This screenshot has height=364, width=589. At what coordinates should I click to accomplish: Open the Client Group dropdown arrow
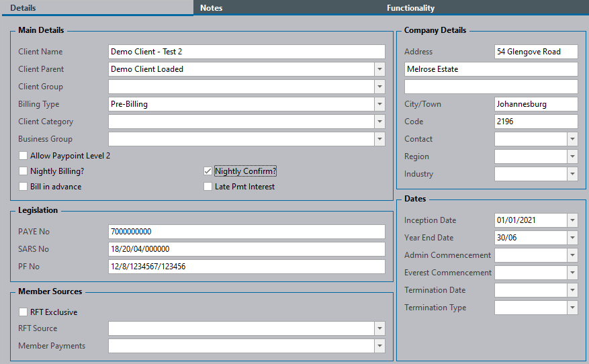[379, 87]
